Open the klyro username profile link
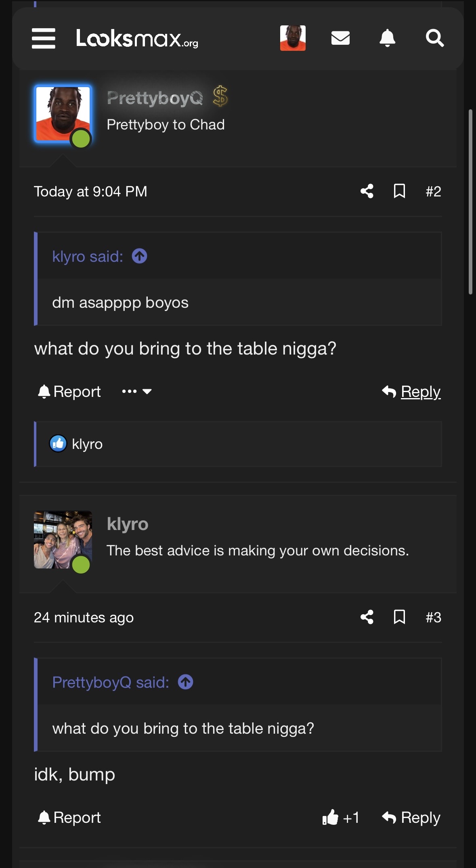Image resolution: width=476 pixels, height=868 pixels. click(128, 524)
